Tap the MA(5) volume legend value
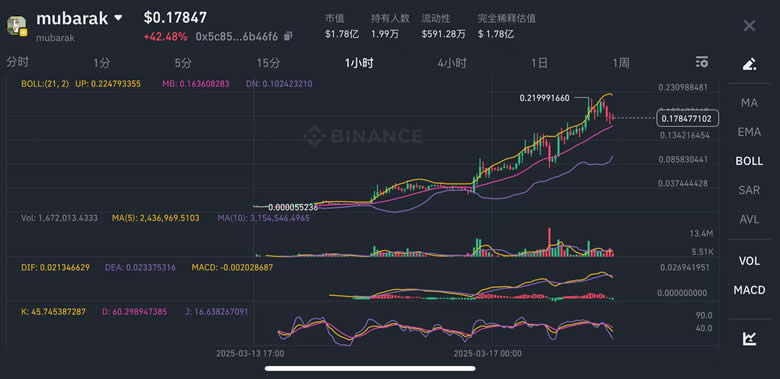This screenshot has height=379, width=780. 156,218
